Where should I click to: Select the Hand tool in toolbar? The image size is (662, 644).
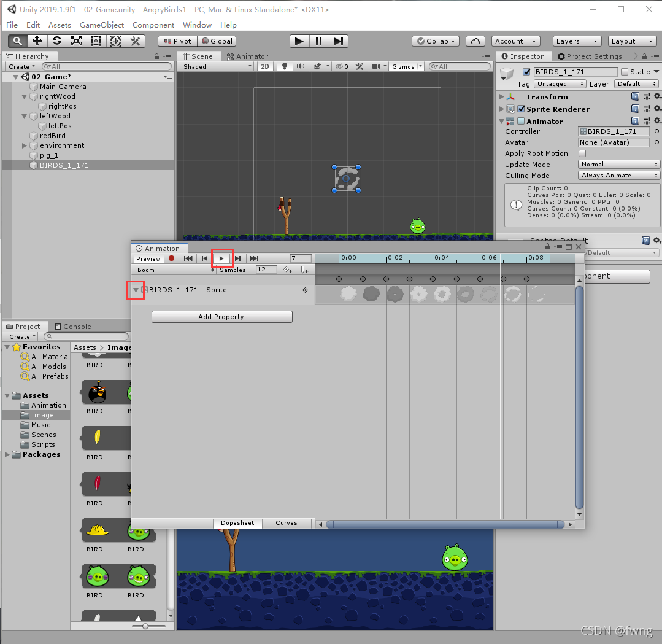18,41
